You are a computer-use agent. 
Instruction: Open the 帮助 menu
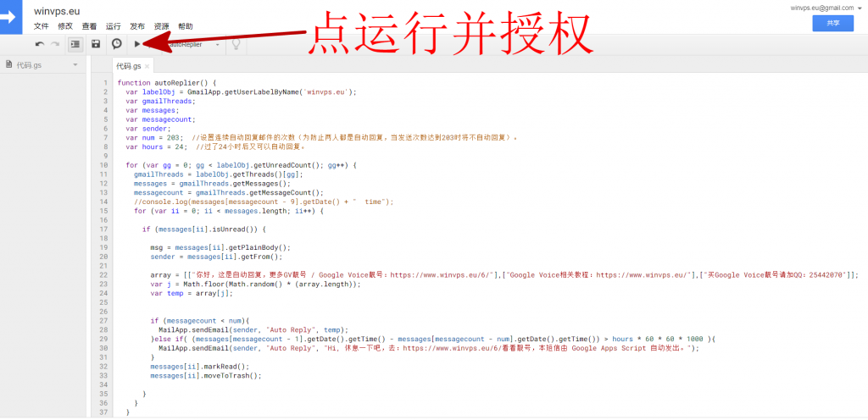pos(186,26)
